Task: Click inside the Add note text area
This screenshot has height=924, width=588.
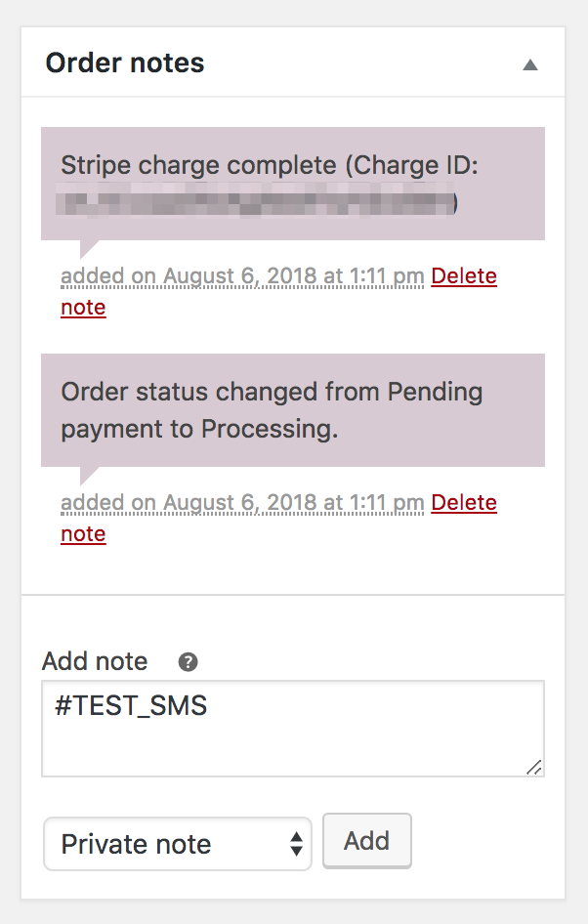Action: (293, 728)
